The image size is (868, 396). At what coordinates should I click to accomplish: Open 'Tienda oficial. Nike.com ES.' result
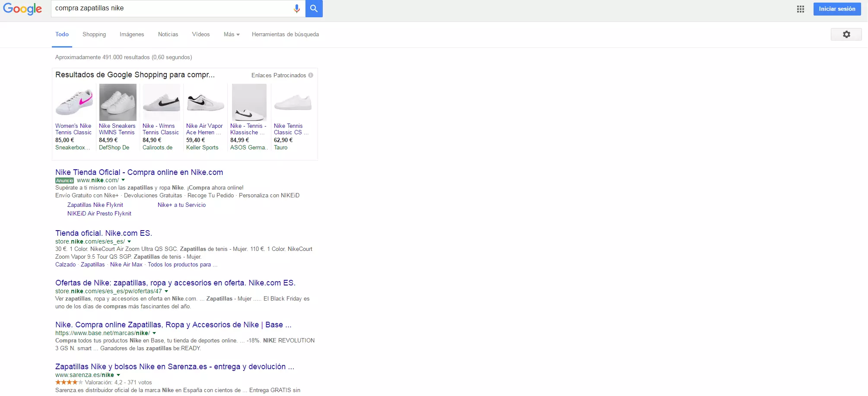click(x=104, y=233)
